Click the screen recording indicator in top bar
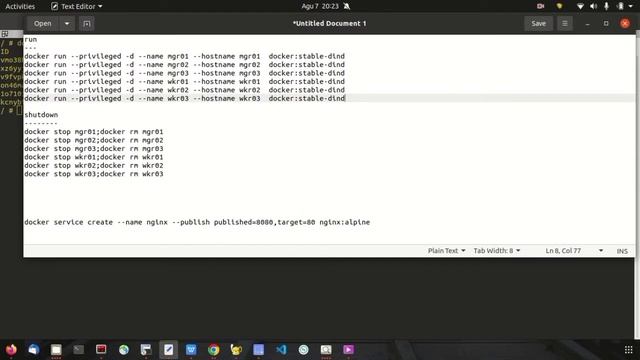 (x=540, y=6)
